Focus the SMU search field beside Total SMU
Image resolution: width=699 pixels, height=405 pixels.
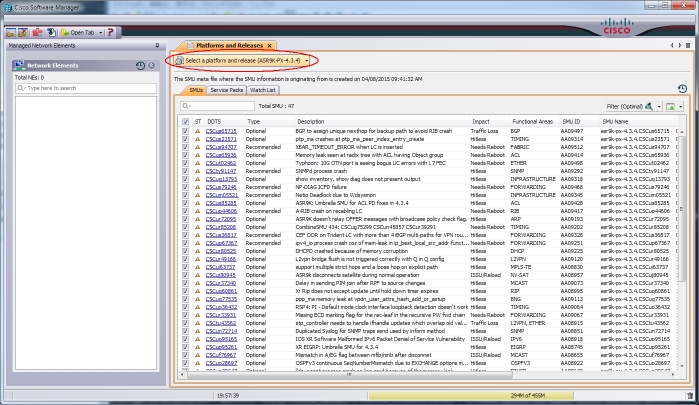pyautogui.click(x=218, y=106)
